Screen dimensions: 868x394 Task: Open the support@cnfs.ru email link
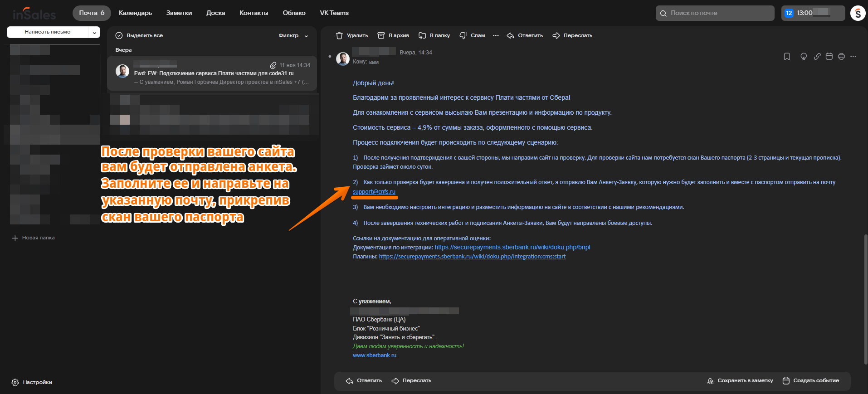(374, 192)
